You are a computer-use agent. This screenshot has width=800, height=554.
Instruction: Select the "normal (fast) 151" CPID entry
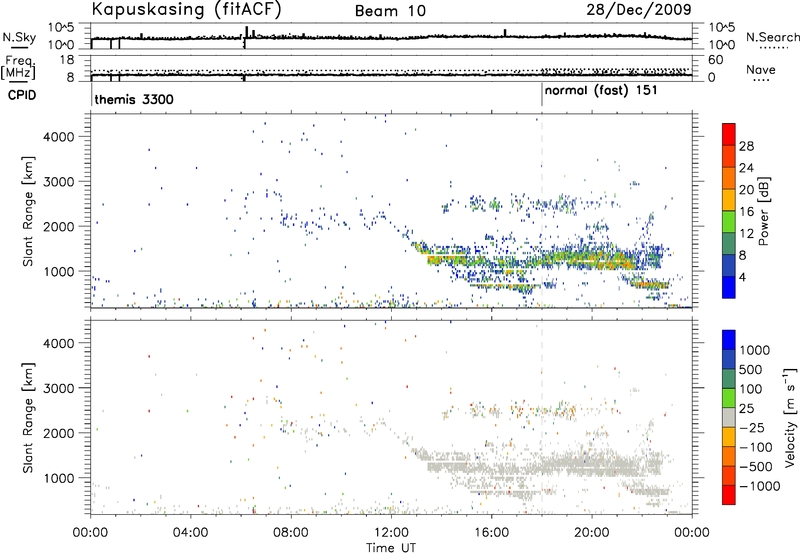pyautogui.click(x=601, y=91)
